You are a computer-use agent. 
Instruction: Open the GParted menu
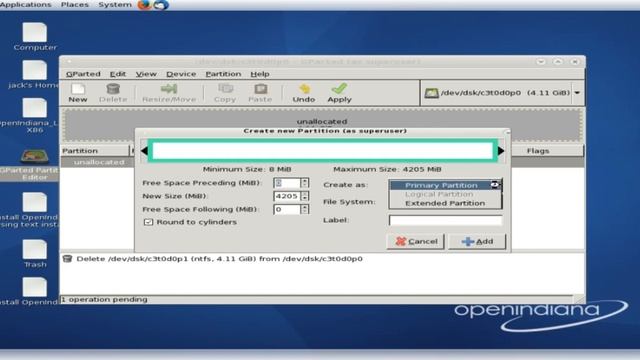[x=83, y=74]
